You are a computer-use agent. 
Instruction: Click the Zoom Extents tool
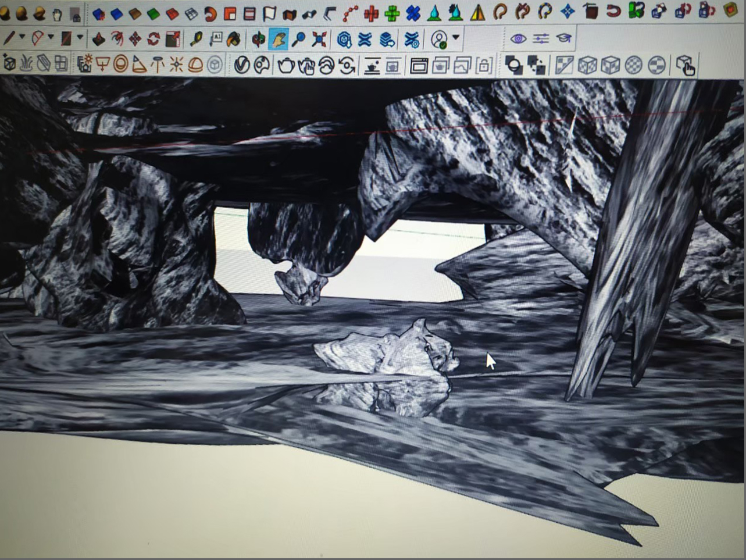[319, 40]
